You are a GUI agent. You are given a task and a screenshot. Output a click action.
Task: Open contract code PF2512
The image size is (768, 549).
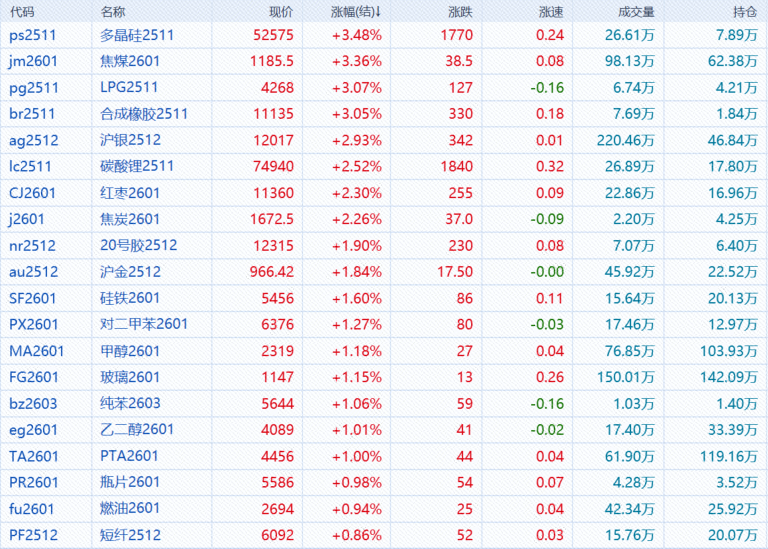pos(33,535)
